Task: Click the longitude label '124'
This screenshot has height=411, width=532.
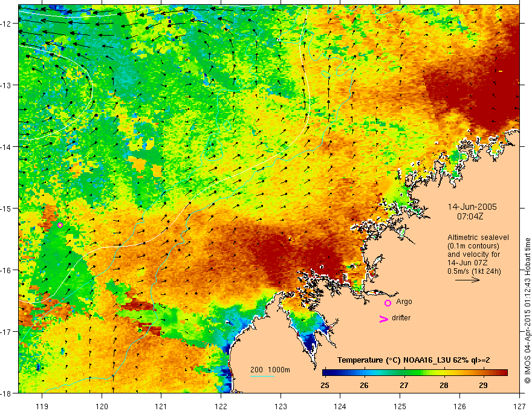Action: click(x=340, y=406)
